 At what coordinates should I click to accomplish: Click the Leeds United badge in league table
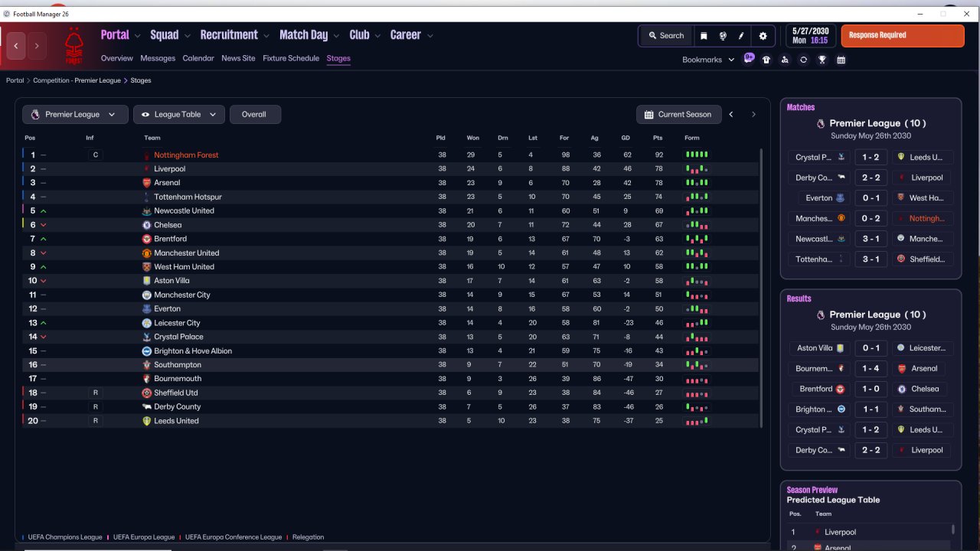pos(147,421)
